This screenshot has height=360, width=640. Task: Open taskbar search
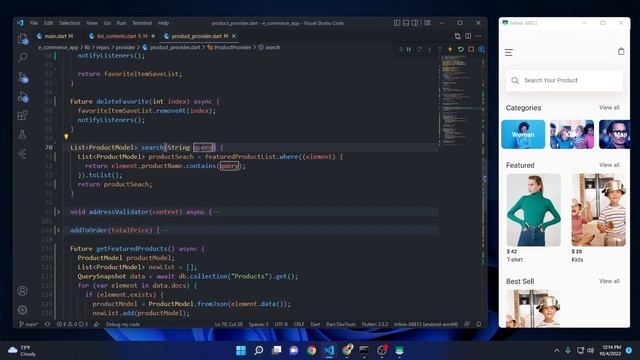pos(259,350)
